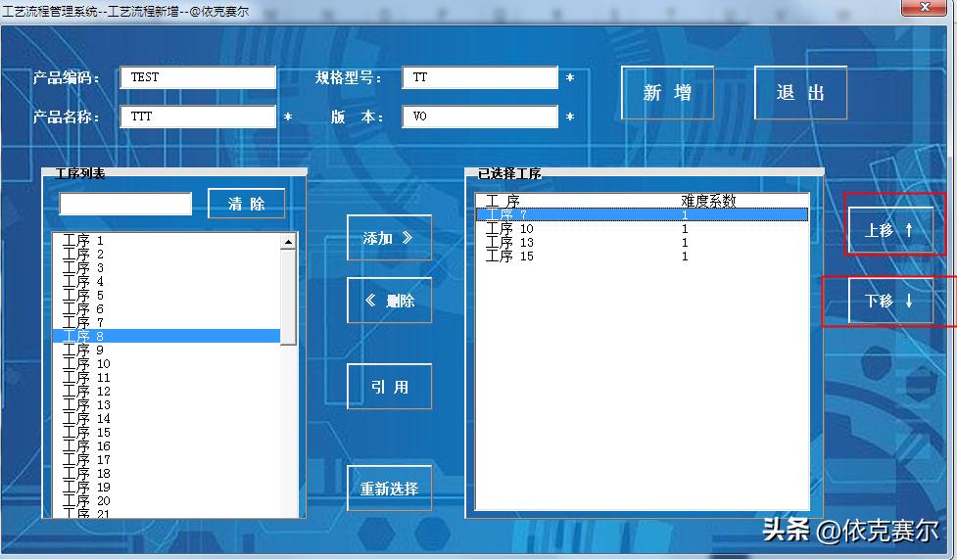Screen dimensions: 957x560
Task: Select 工序 12 in the process list
Action: pos(166,391)
